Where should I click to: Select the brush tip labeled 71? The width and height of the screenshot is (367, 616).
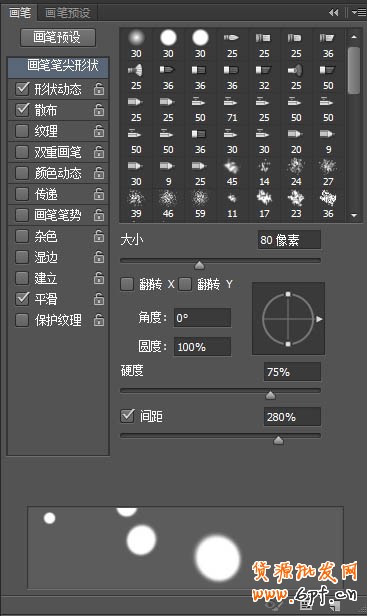pyautogui.click(x=232, y=108)
